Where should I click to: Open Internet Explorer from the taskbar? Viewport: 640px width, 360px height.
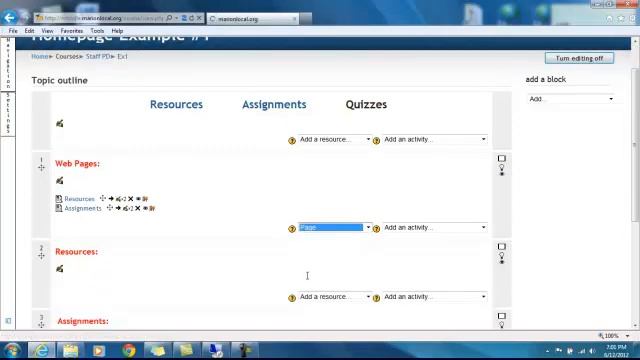[x=41, y=350]
